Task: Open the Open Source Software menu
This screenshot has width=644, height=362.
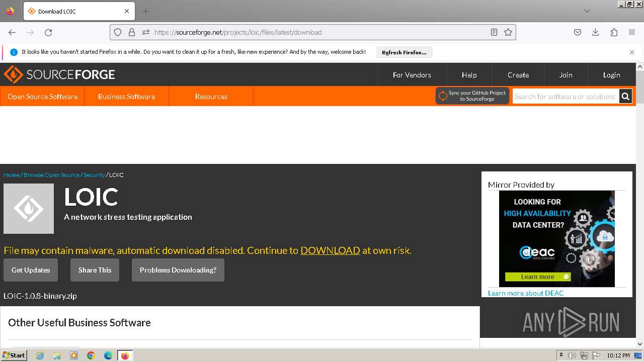Action: (x=42, y=97)
